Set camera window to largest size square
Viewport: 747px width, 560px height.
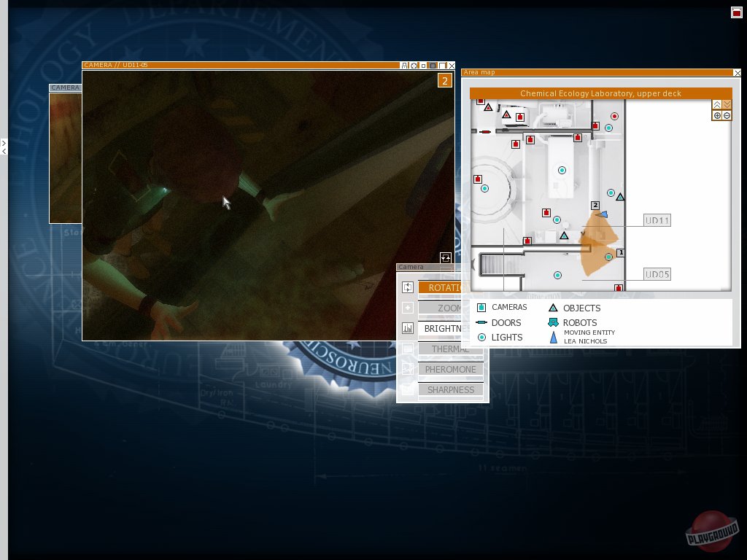[443, 65]
